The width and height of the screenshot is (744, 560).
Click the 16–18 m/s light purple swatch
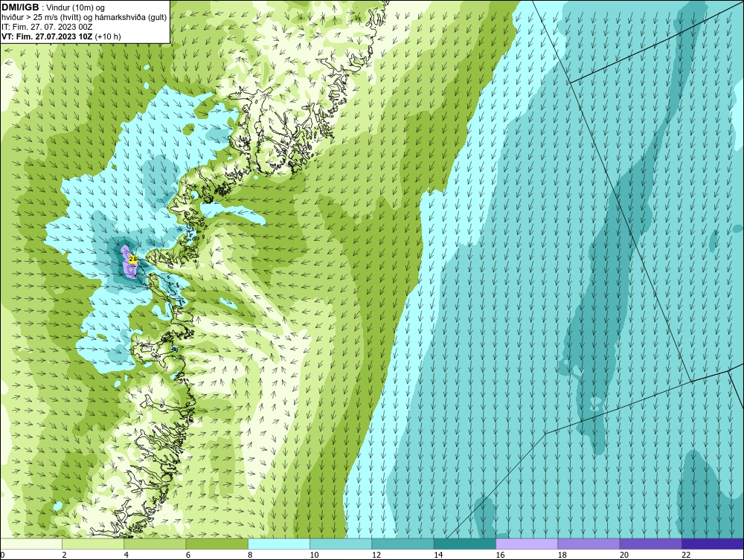(527, 544)
